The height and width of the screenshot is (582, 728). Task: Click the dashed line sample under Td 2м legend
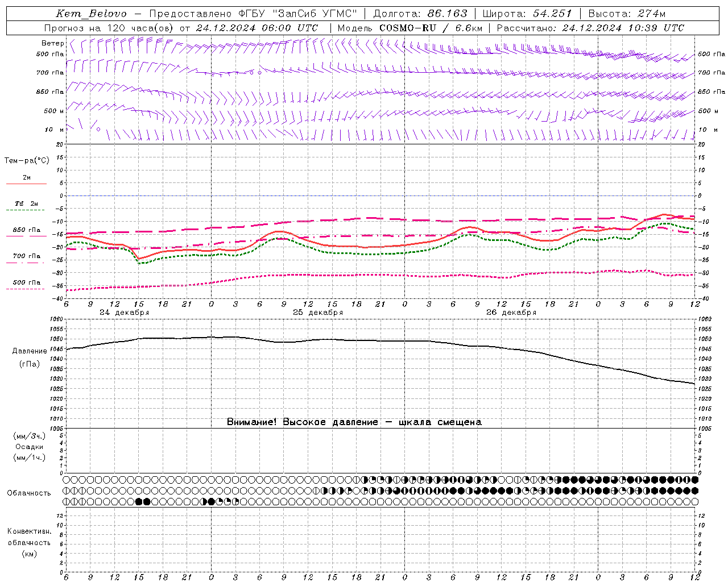click(x=25, y=210)
